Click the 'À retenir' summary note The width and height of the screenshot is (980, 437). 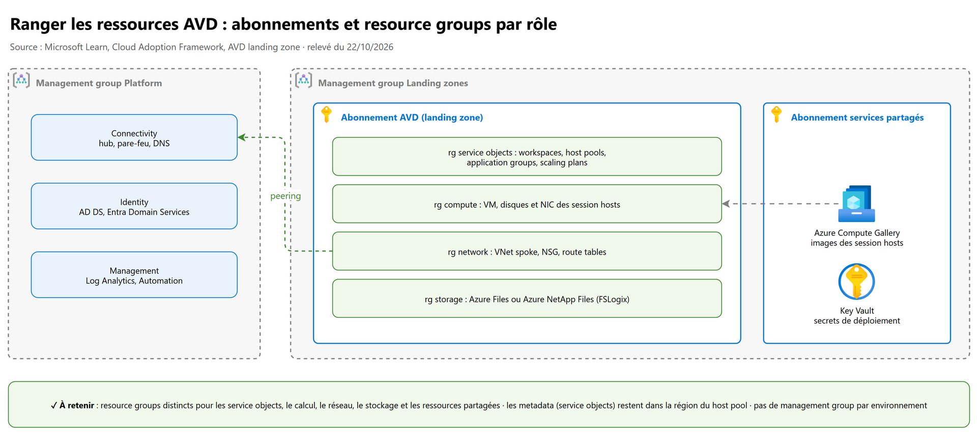point(489,405)
